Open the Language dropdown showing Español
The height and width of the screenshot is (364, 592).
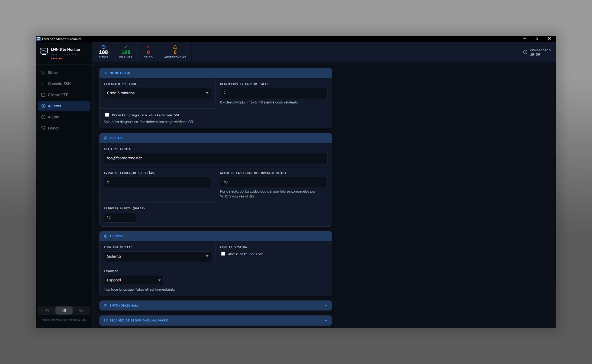click(133, 280)
